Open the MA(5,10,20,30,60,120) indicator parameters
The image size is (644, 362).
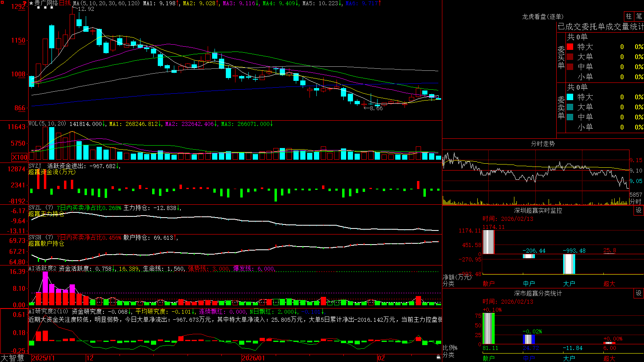tap(106, 3)
